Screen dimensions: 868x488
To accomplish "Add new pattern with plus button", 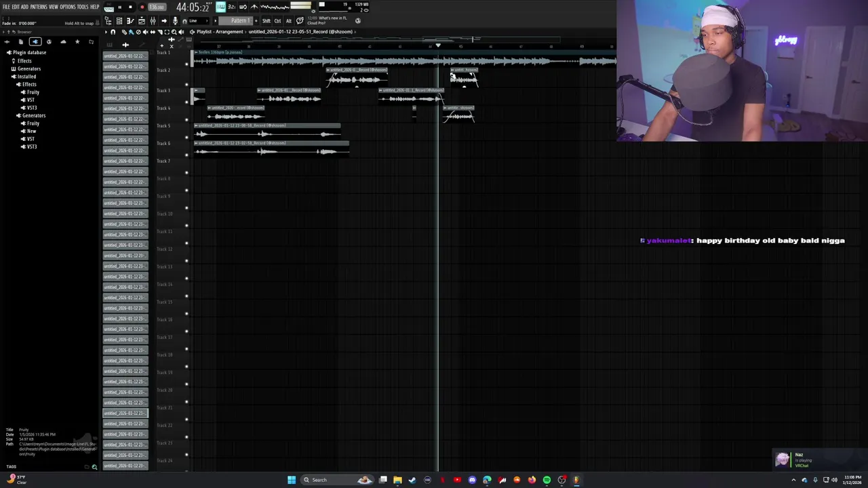I will (256, 21).
